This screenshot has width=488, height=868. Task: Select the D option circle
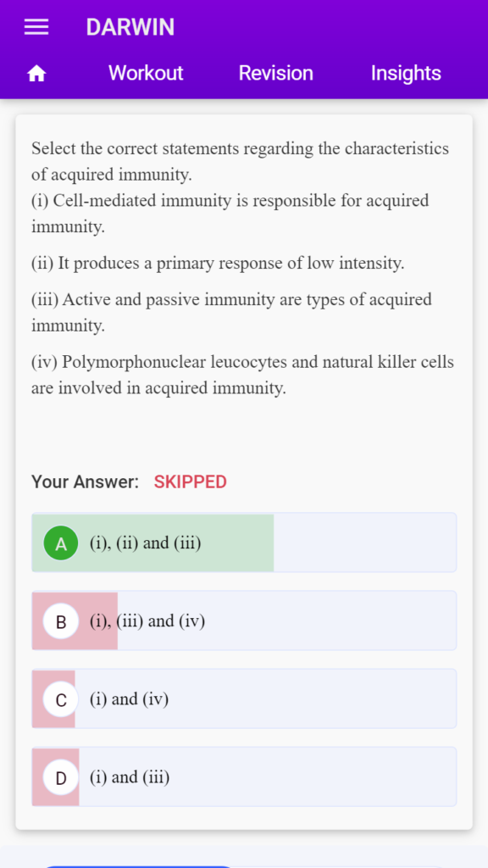point(61,777)
